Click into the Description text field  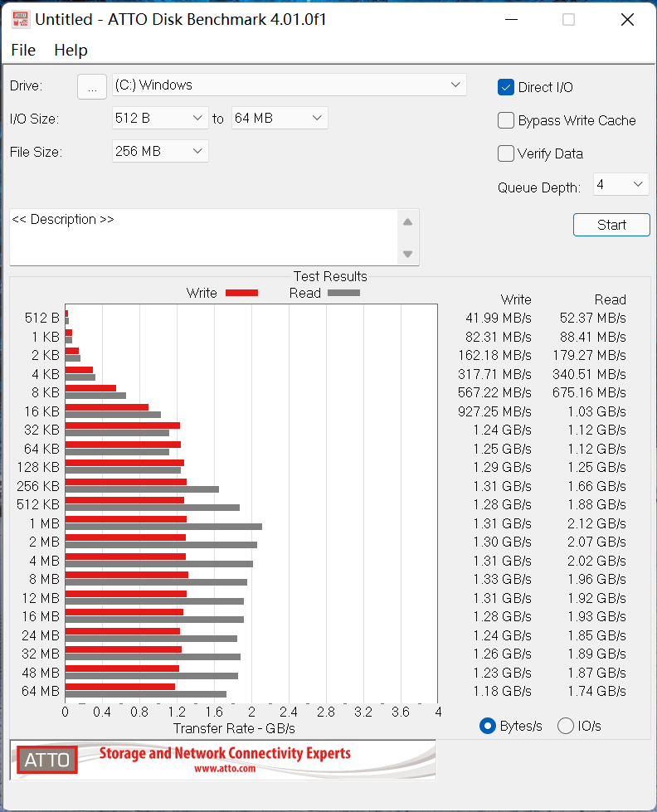pos(203,237)
